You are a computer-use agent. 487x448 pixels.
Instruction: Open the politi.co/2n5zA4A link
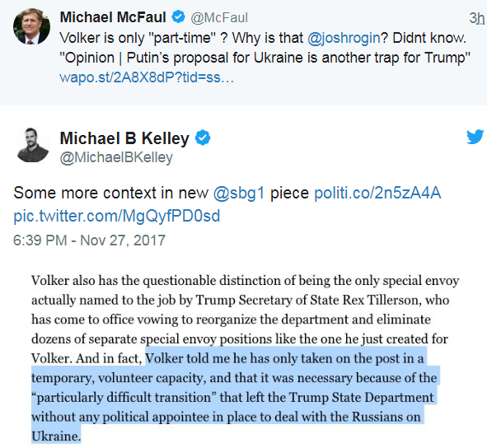pyautogui.click(x=377, y=193)
